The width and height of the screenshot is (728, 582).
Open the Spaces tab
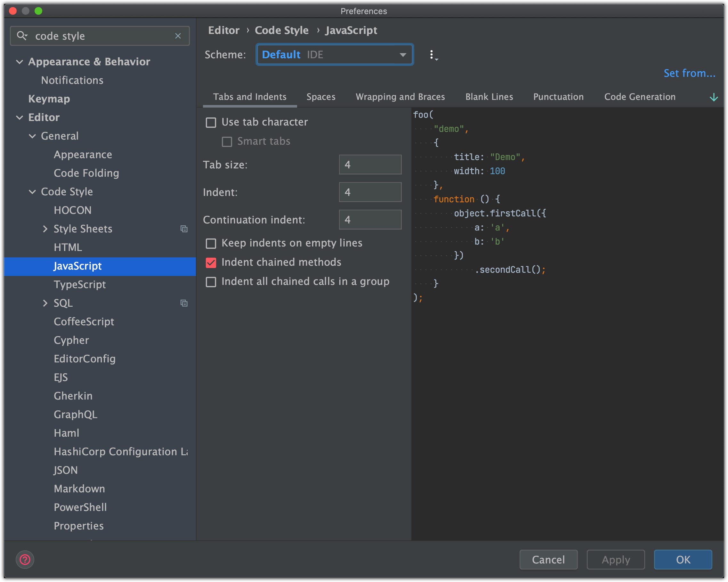320,97
